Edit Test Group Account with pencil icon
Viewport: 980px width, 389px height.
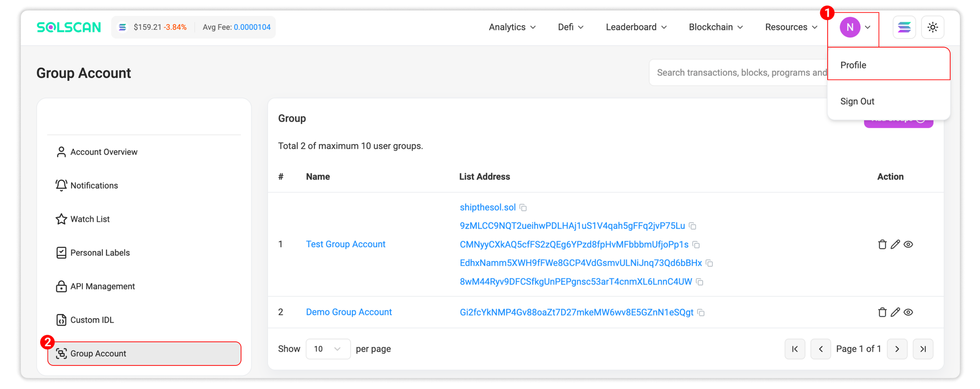(x=895, y=244)
